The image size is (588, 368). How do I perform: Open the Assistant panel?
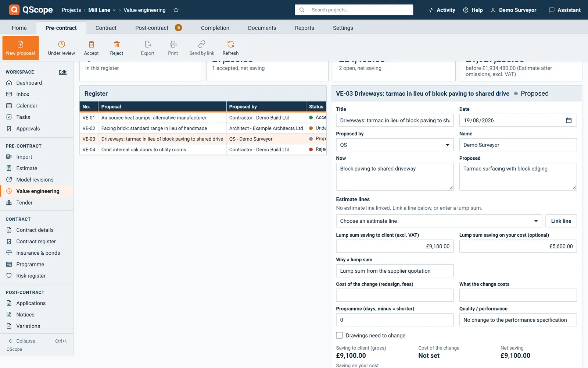click(565, 10)
